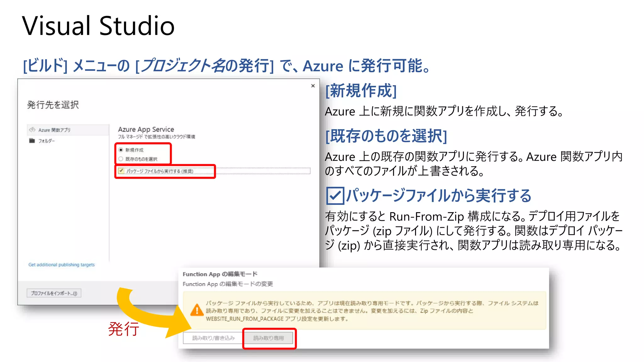This screenshot has width=644, height=362.
Task: Open Get additional publishing targets link
Action: (62, 265)
